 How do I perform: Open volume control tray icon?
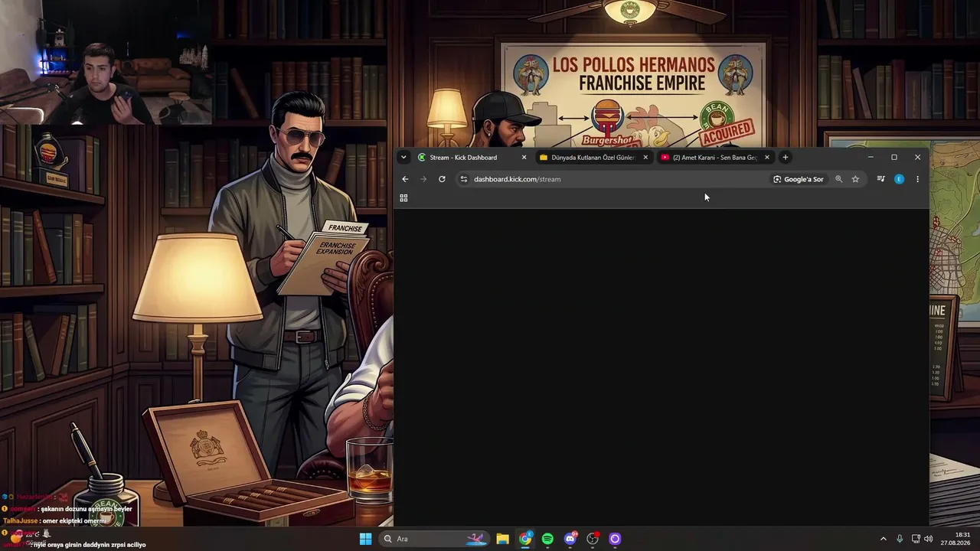pyautogui.click(x=929, y=539)
